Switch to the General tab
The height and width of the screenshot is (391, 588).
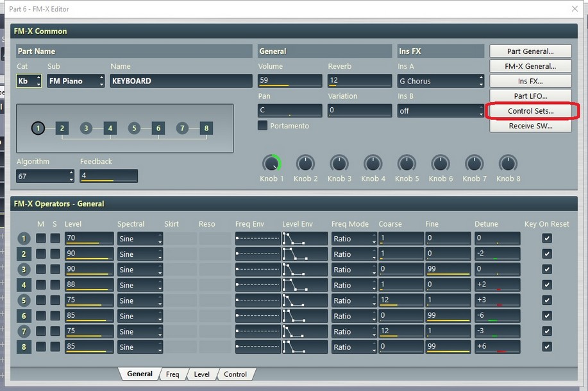[x=140, y=374]
